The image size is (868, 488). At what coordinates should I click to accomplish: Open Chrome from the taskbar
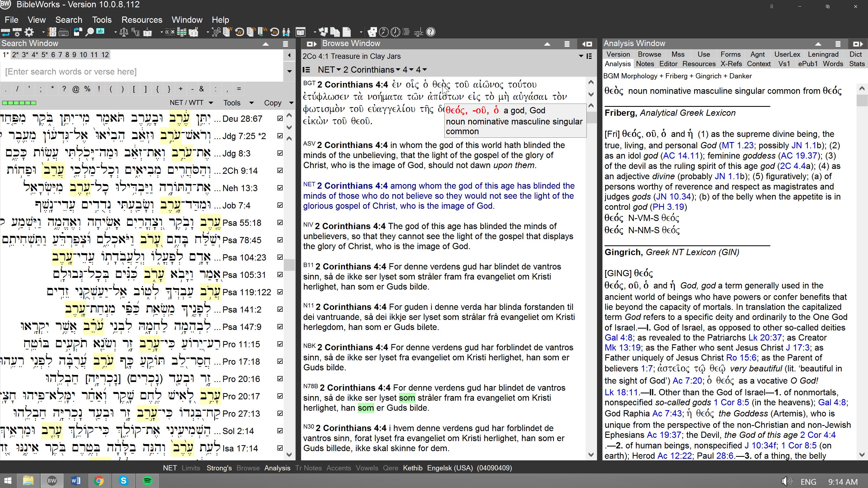click(x=99, y=481)
